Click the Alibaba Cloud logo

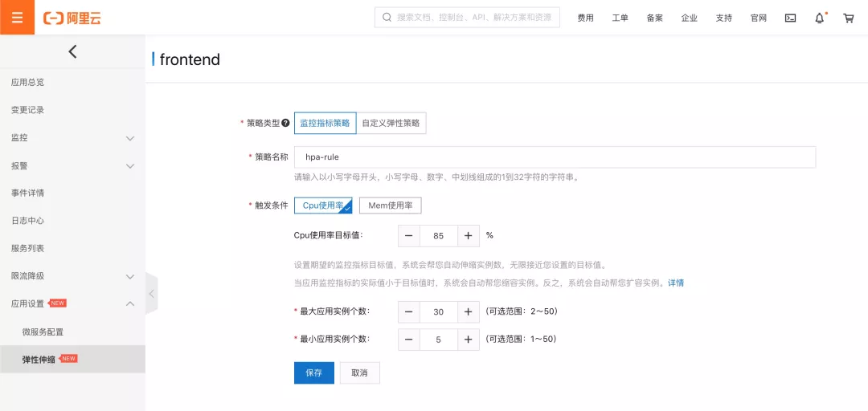pyautogui.click(x=72, y=18)
